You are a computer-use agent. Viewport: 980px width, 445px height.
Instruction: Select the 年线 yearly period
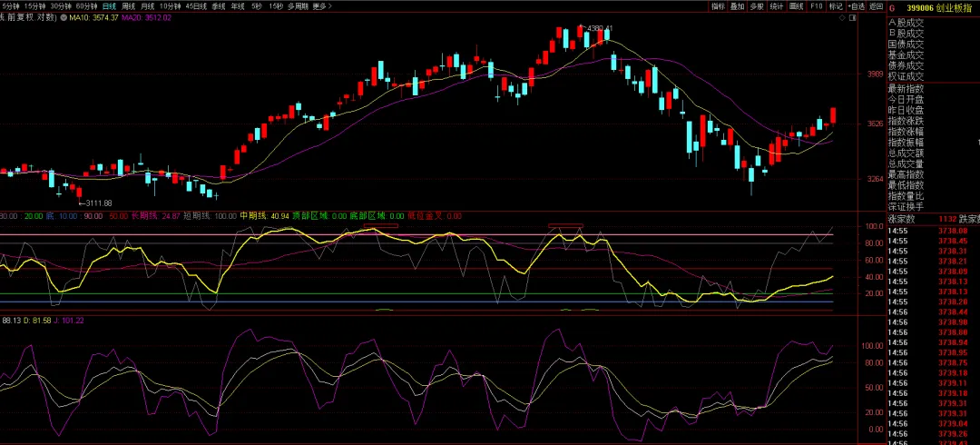[x=238, y=6]
